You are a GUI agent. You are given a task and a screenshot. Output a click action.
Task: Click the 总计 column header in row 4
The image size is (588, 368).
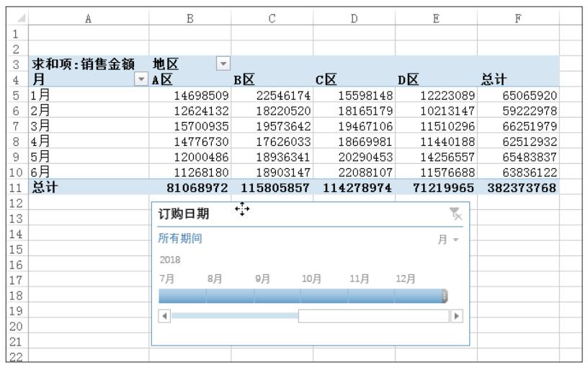click(x=518, y=79)
